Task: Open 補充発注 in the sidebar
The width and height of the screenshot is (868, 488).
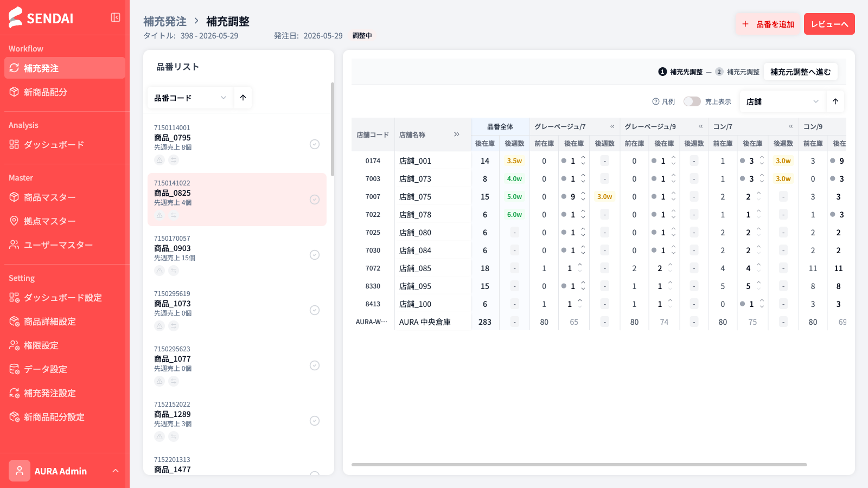Action: coord(65,68)
